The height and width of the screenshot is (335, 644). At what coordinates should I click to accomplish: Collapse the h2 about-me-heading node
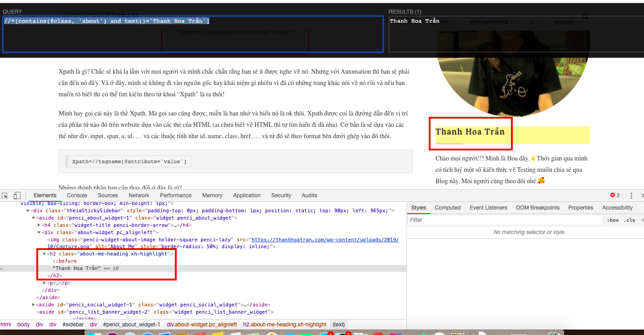tap(45, 254)
